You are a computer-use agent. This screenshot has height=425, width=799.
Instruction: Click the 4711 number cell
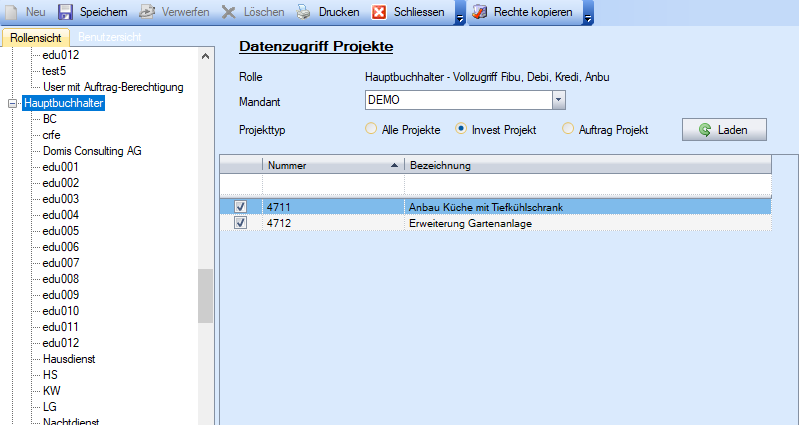click(333, 207)
